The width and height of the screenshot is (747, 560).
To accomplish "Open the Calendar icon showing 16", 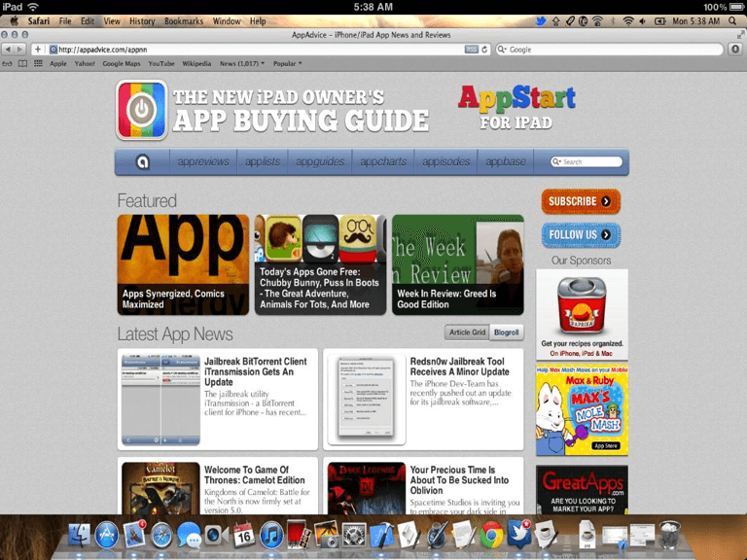I will point(243,536).
